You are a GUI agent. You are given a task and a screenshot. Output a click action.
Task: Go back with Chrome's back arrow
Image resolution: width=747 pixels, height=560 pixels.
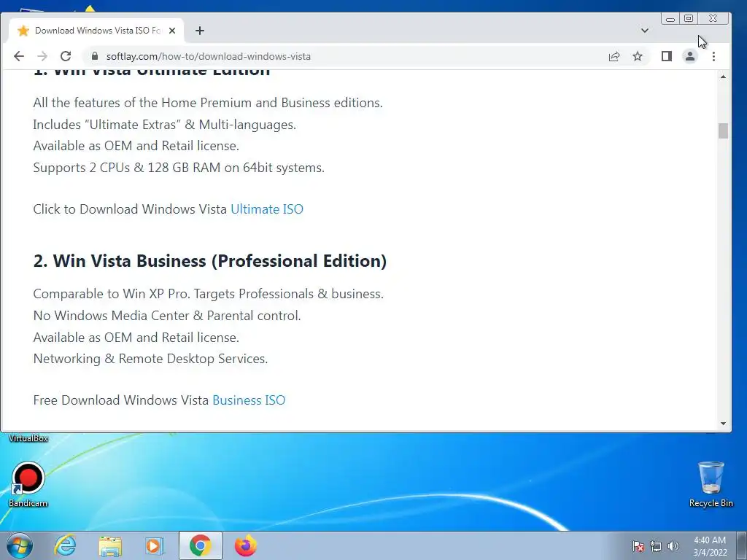(18, 56)
